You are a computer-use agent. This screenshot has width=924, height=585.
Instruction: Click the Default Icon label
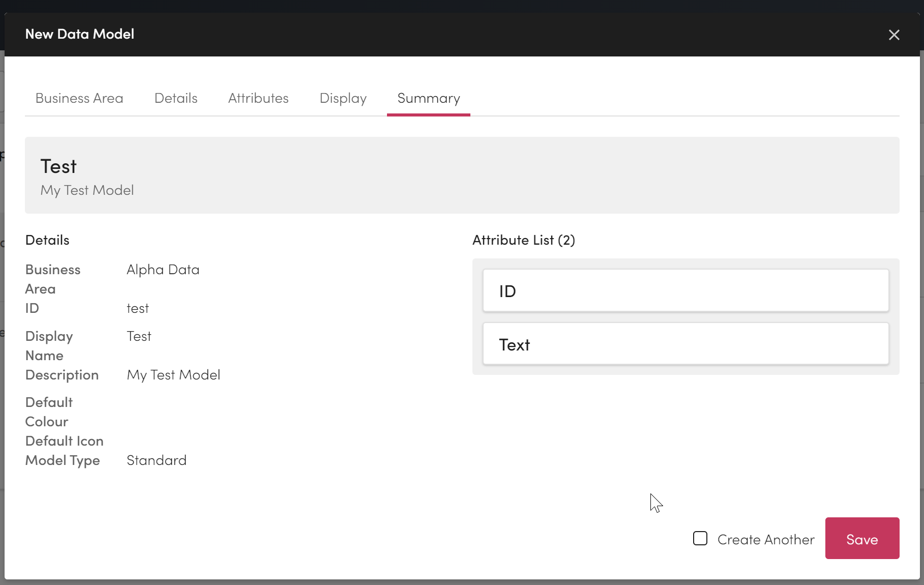pyautogui.click(x=64, y=441)
